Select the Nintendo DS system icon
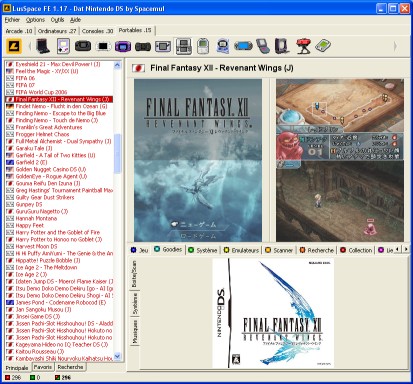This screenshot has width=413, height=384. tap(184, 46)
